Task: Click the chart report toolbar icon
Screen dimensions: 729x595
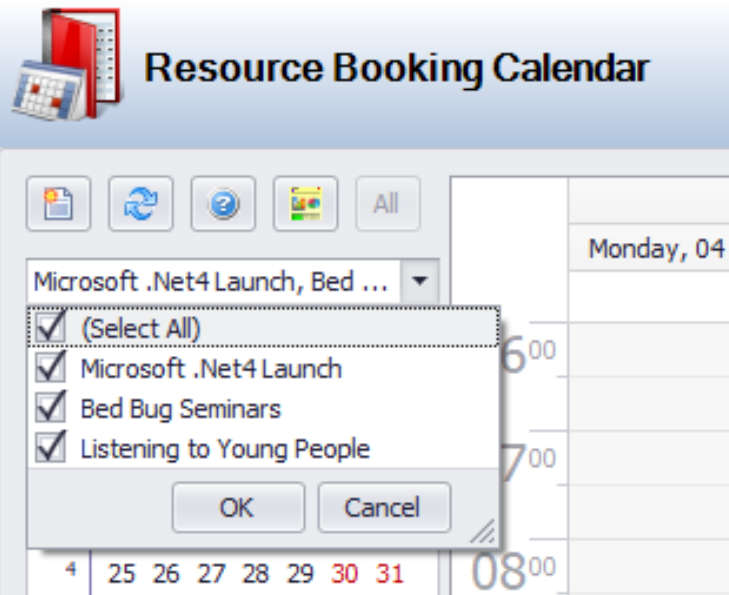Action: click(305, 204)
